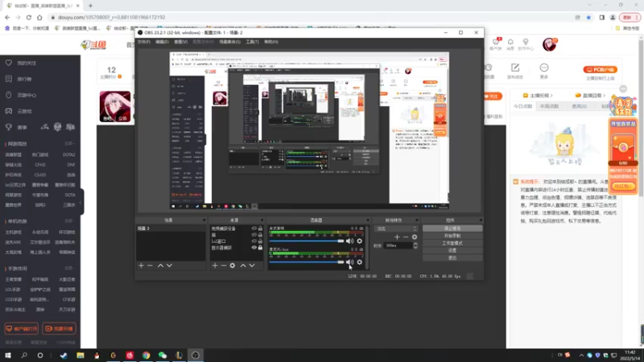The height and width of the screenshot is (362, 644).
Task: Collapse Douyu left sidebar arrow handle
Action: [x=81, y=202]
